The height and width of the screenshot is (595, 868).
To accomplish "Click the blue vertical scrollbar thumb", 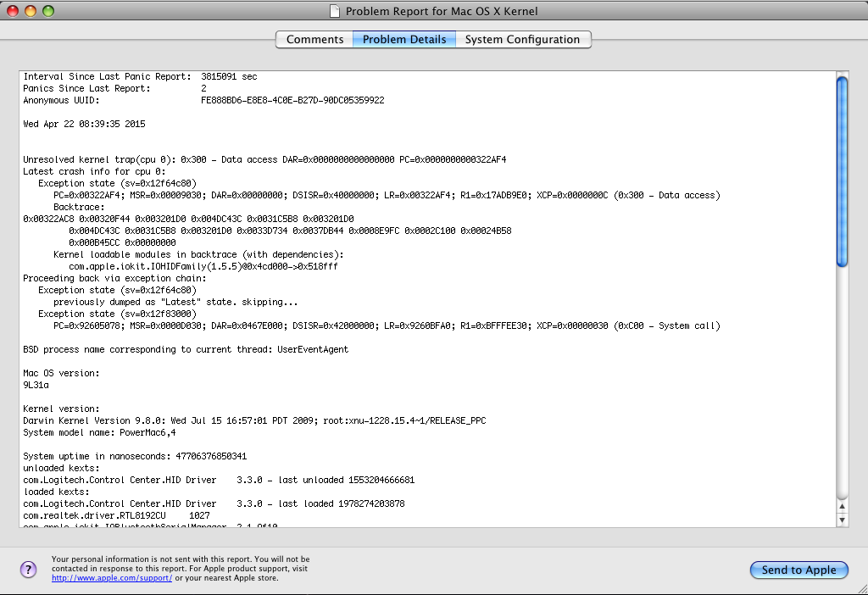I will (842, 171).
